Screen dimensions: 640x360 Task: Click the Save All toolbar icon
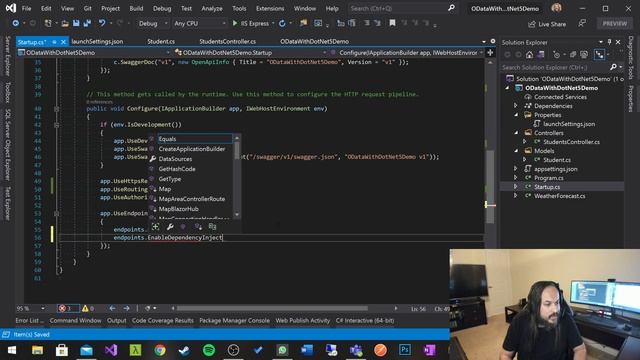(87, 24)
